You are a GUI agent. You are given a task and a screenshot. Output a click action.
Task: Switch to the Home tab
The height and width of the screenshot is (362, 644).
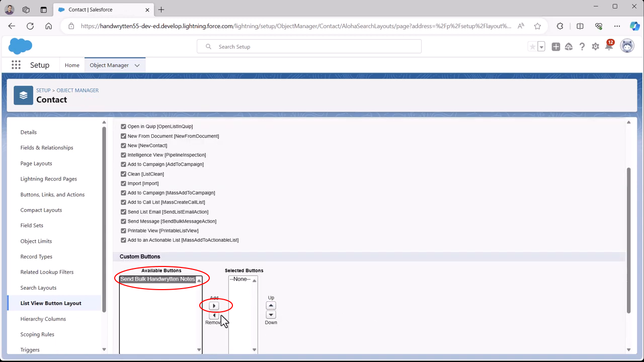pos(72,65)
